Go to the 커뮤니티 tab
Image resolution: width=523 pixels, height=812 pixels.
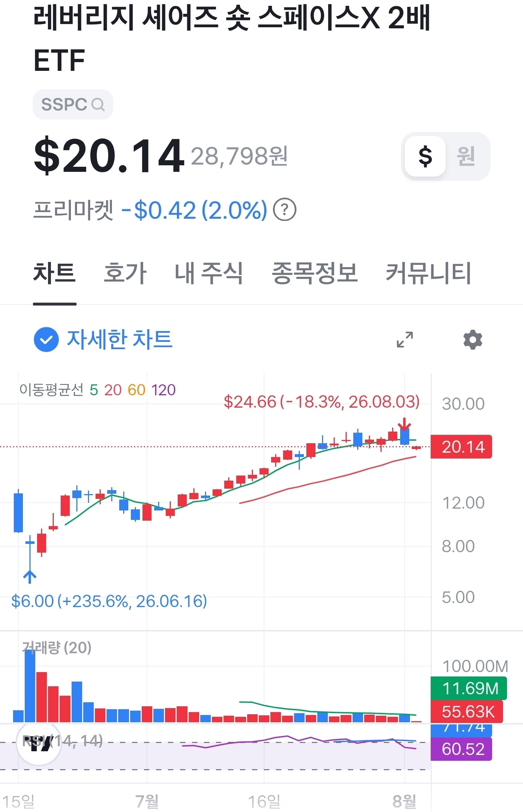click(428, 273)
